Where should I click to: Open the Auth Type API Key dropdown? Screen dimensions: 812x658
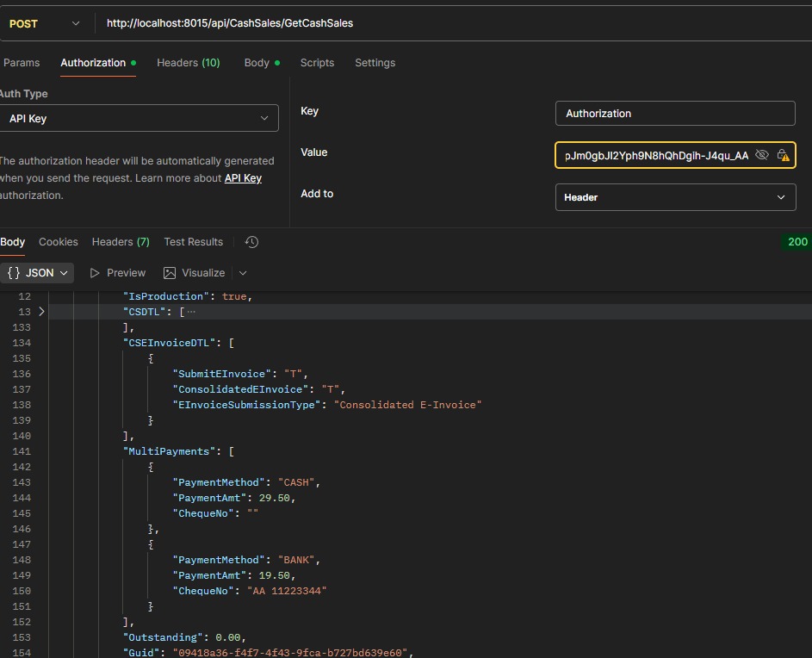[139, 119]
